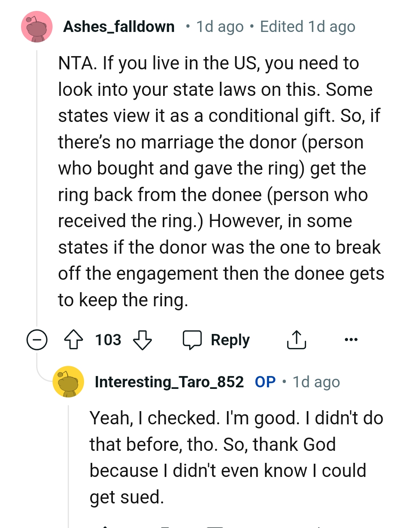Click the 103 vote count
Screen dimensions: 420x528
click(x=108, y=340)
